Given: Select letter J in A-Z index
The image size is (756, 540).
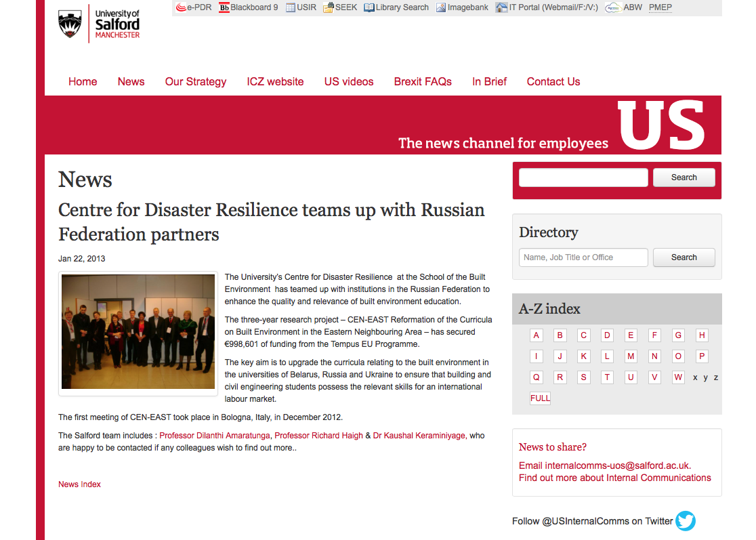Looking at the screenshot, I should click(x=560, y=356).
